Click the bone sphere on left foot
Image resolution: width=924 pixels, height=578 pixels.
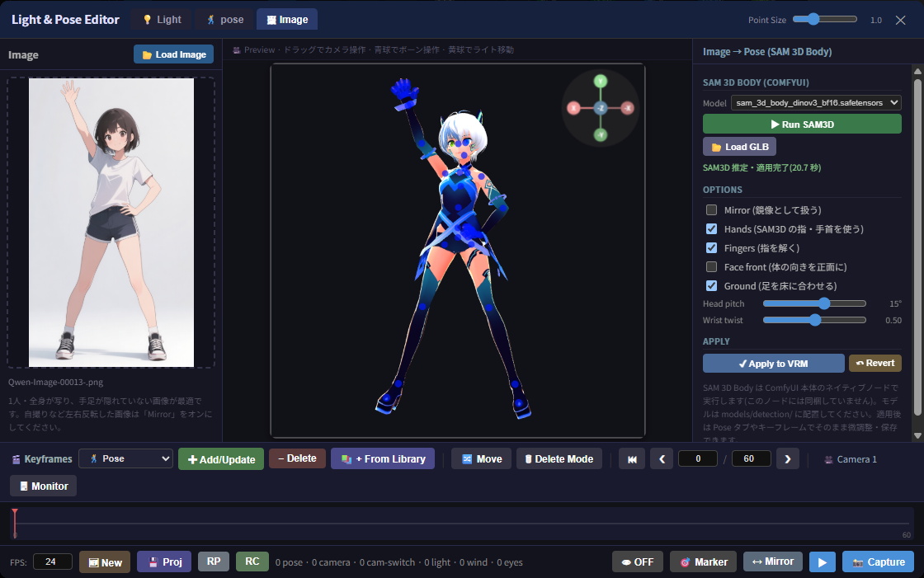pyautogui.click(x=520, y=404)
